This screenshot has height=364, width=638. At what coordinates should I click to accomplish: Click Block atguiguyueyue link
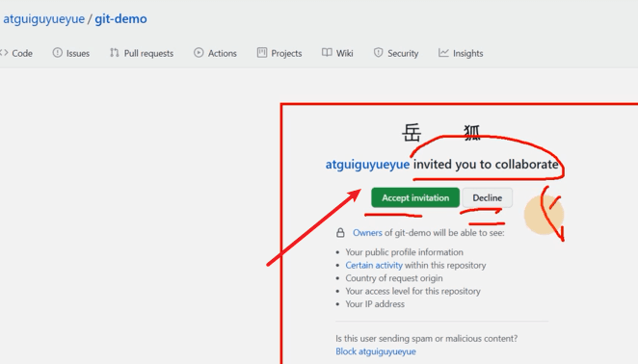pyautogui.click(x=376, y=351)
